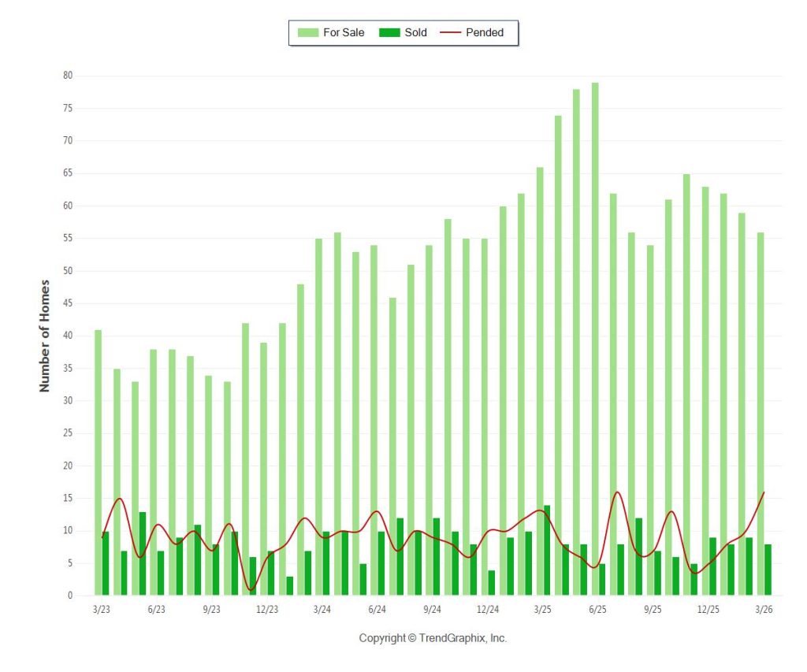
Task: Click the y-axis value 20
Action: [68, 466]
